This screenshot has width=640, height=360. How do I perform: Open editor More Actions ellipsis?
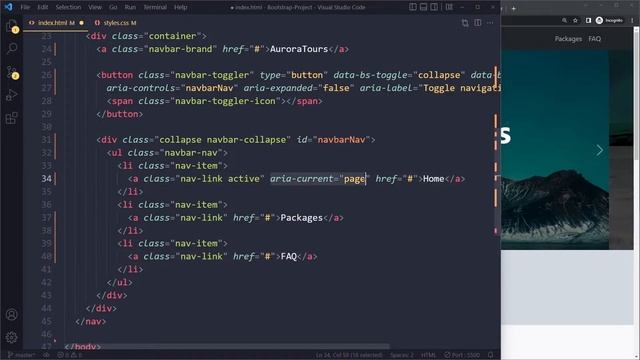490,23
